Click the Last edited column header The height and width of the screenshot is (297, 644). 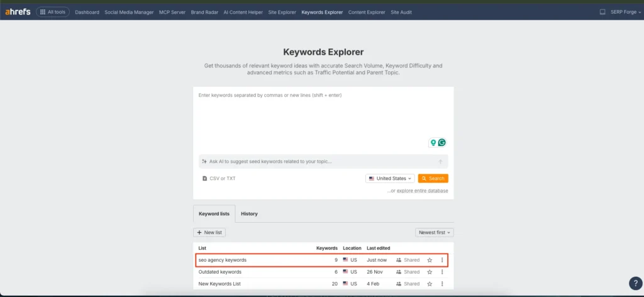[x=378, y=248]
